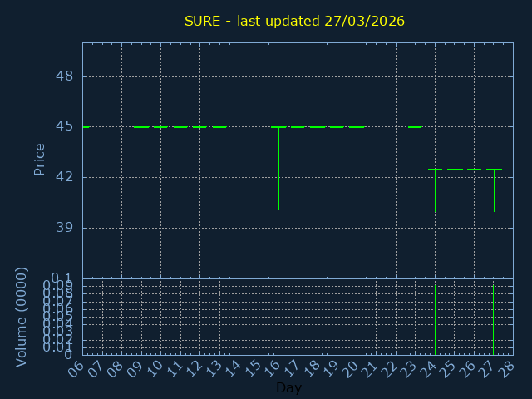Select the 42 price tick label
Viewport: 532px width, 399px height.
tap(64, 177)
